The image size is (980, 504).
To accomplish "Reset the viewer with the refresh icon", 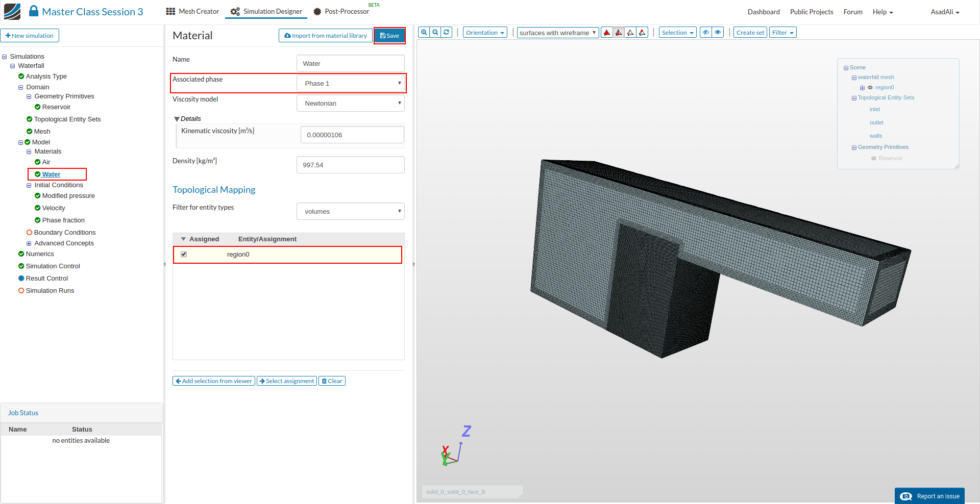I will [x=447, y=32].
